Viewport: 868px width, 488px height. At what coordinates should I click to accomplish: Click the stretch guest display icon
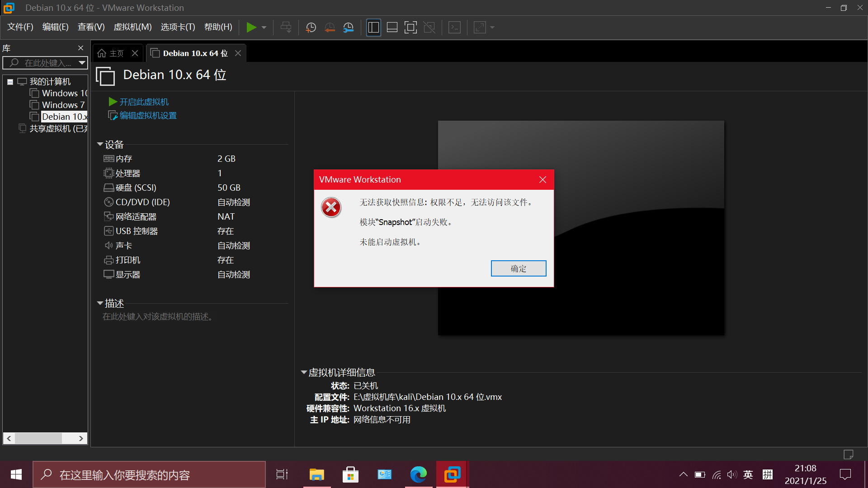tap(480, 28)
